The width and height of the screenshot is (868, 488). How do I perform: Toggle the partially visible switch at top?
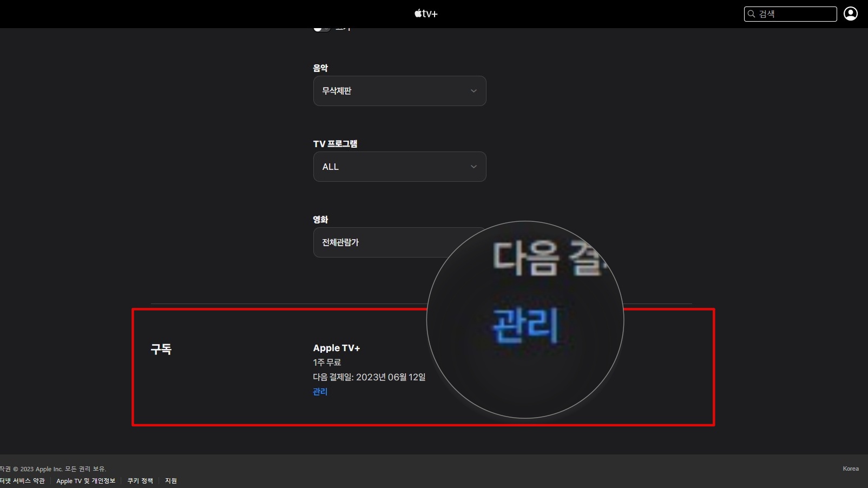pyautogui.click(x=321, y=29)
